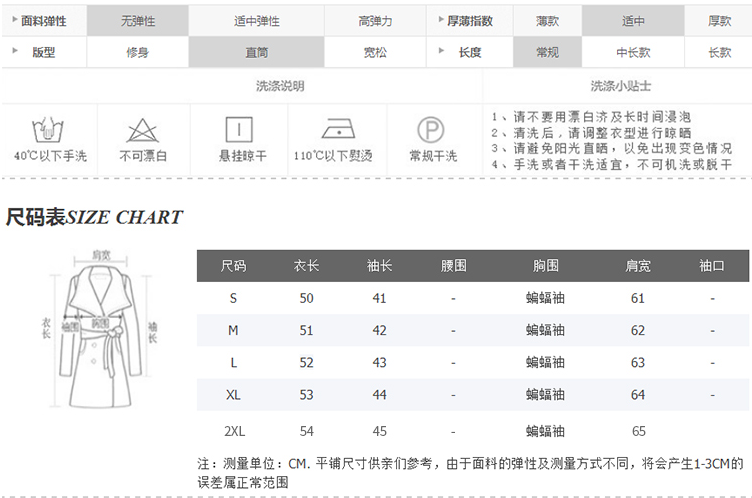Image resolution: width=752 pixels, height=498 pixels.
Task: Select the 宽松 fit cell
Action: coord(375,52)
